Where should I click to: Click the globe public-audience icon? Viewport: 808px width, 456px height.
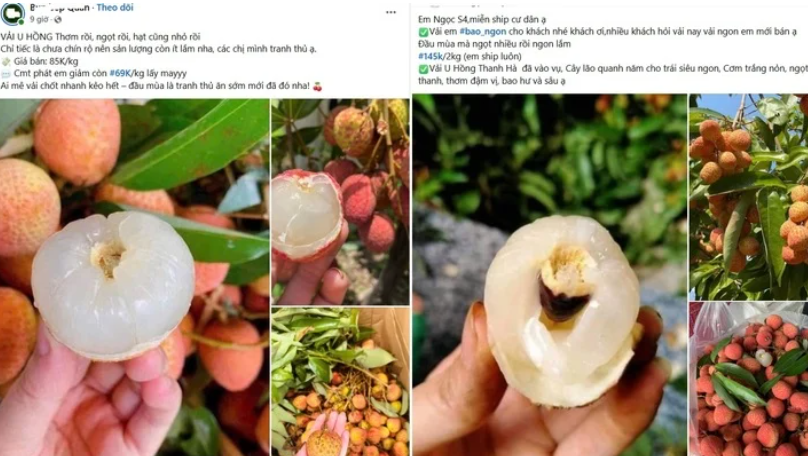pyautogui.click(x=57, y=20)
